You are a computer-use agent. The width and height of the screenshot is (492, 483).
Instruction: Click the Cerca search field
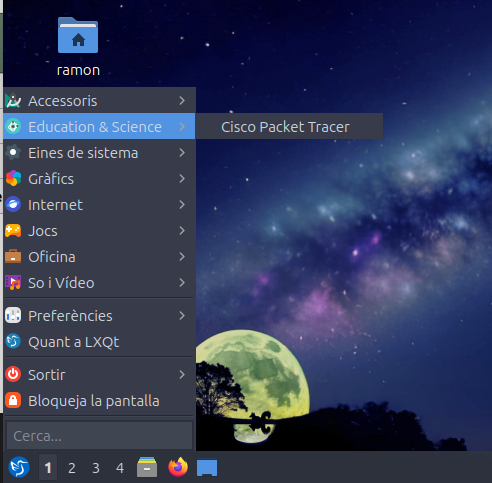99,435
